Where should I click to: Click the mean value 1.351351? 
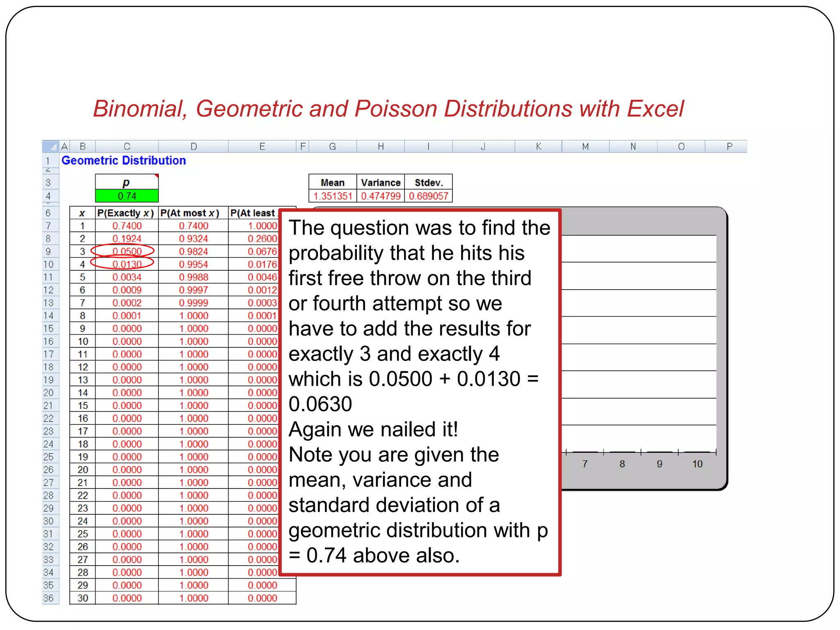[x=333, y=196]
